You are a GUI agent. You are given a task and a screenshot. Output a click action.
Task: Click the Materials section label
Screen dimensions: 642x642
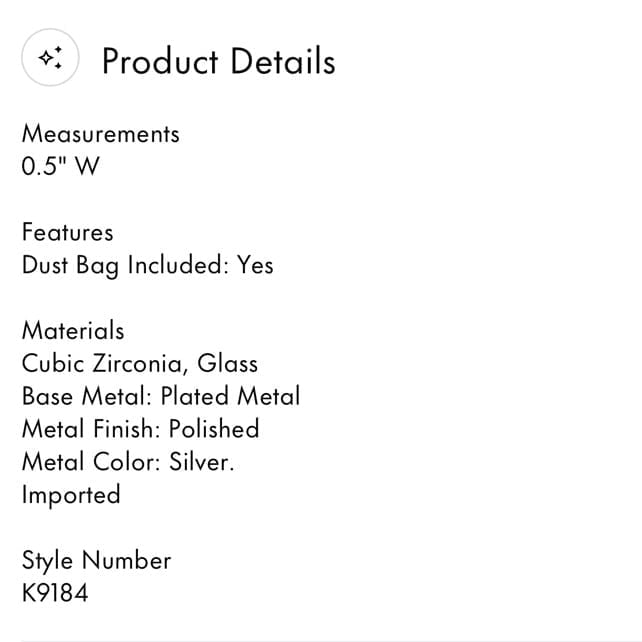(x=73, y=330)
